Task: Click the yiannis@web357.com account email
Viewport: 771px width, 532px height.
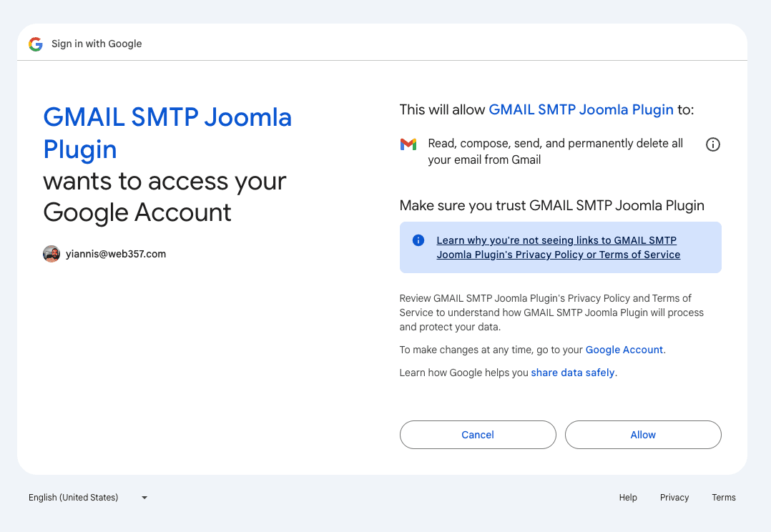Action: click(116, 254)
